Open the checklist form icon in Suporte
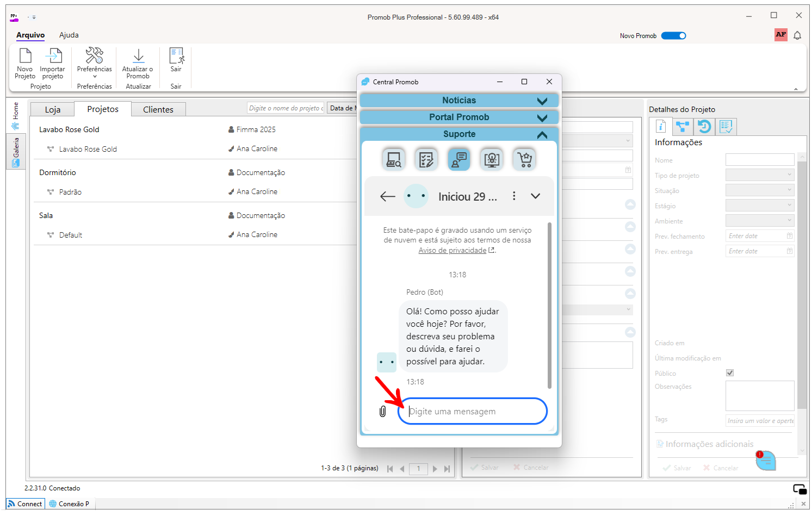This screenshot has width=812, height=516. point(426,159)
